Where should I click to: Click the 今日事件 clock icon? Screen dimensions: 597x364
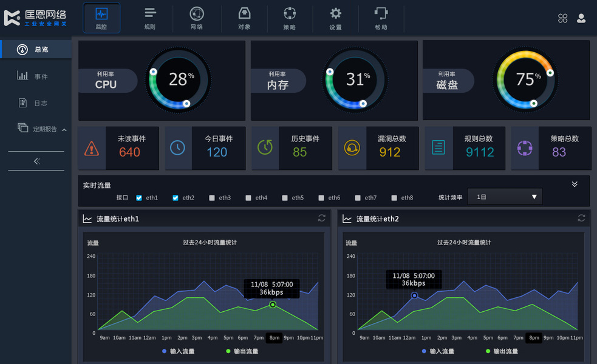point(177,147)
